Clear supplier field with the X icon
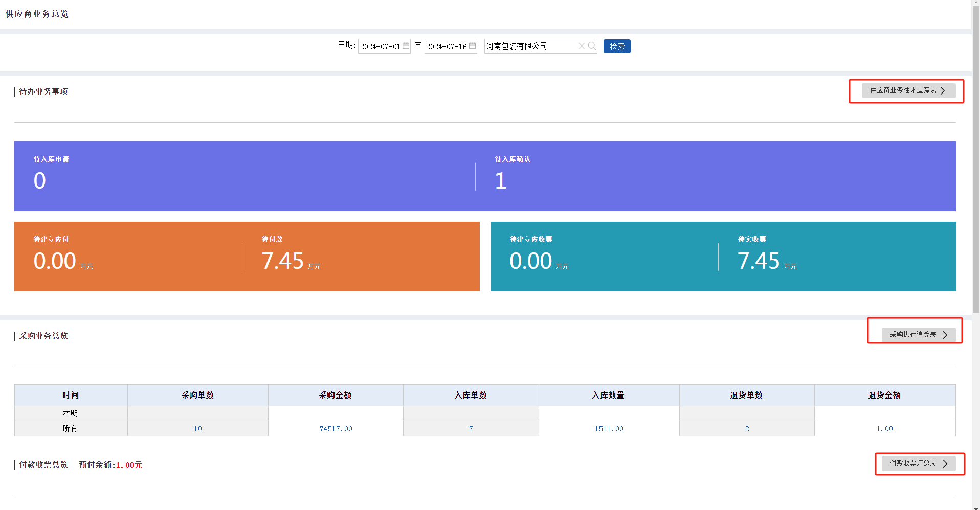Image resolution: width=980 pixels, height=510 pixels. tap(582, 46)
